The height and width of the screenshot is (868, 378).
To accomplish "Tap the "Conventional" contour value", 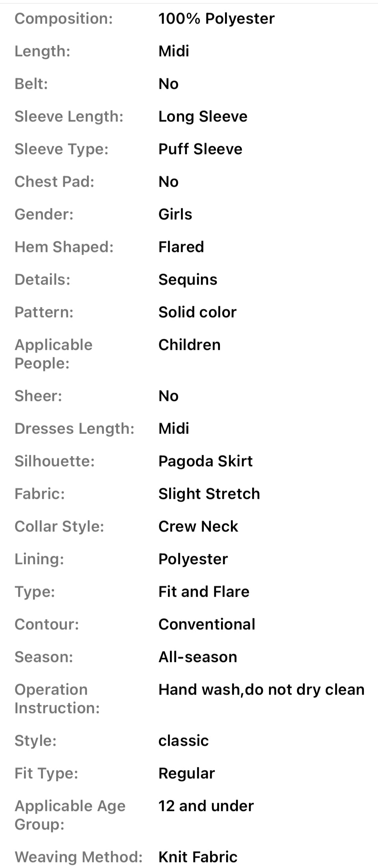I will (x=207, y=624).
